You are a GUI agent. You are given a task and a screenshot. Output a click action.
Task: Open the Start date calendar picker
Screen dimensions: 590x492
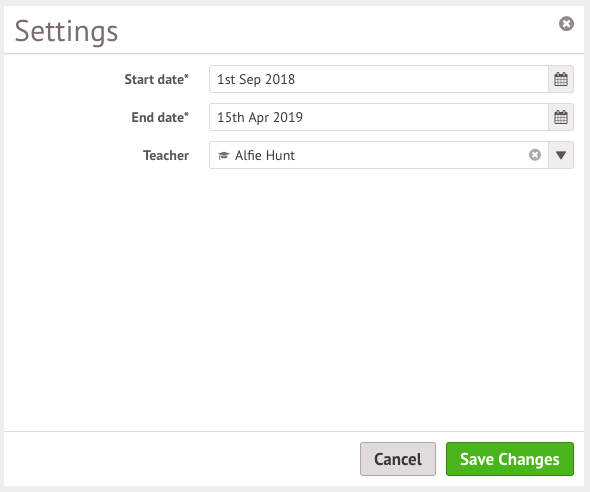pos(561,79)
